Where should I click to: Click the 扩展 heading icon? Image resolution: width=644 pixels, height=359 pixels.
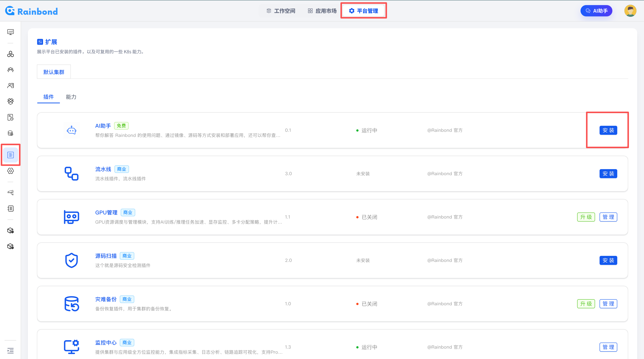pos(40,42)
